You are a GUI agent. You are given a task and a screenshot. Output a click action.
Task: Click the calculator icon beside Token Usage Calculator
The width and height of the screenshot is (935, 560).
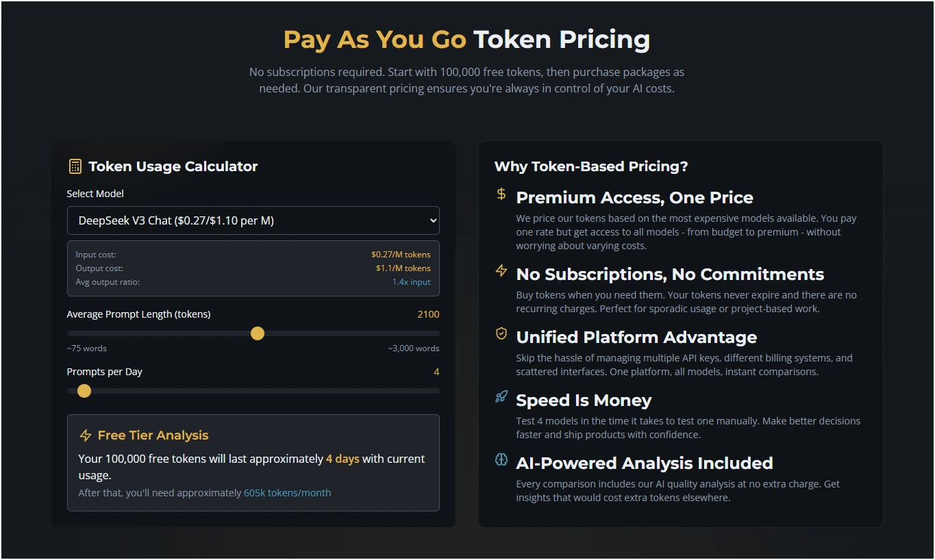pyautogui.click(x=75, y=166)
